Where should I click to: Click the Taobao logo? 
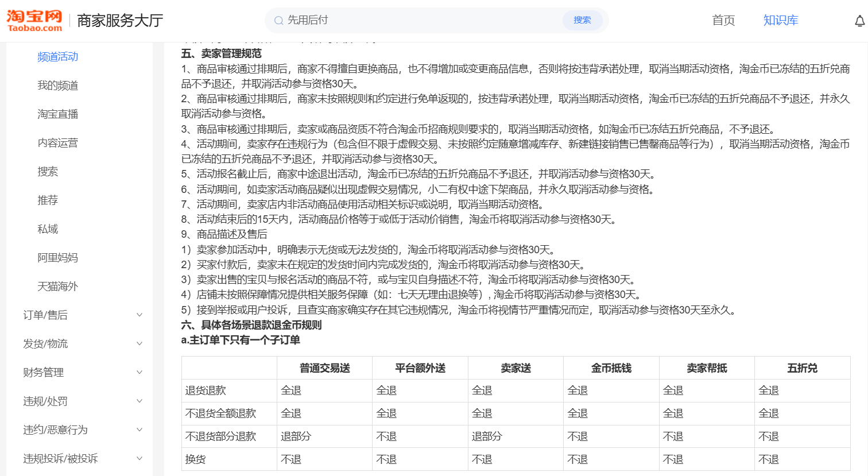[34, 21]
